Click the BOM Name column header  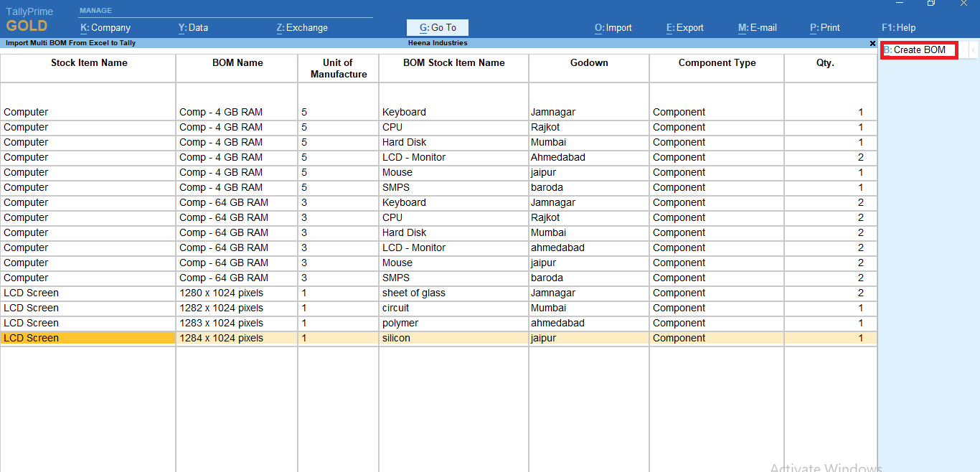tap(237, 63)
